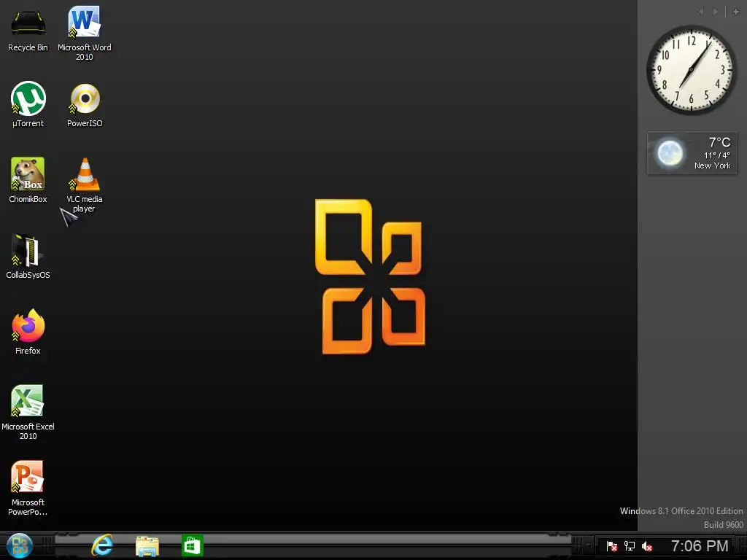The width and height of the screenshot is (747, 560).
Task: Open the Recycle Bin desktop icon
Action: pyautogui.click(x=28, y=29)
